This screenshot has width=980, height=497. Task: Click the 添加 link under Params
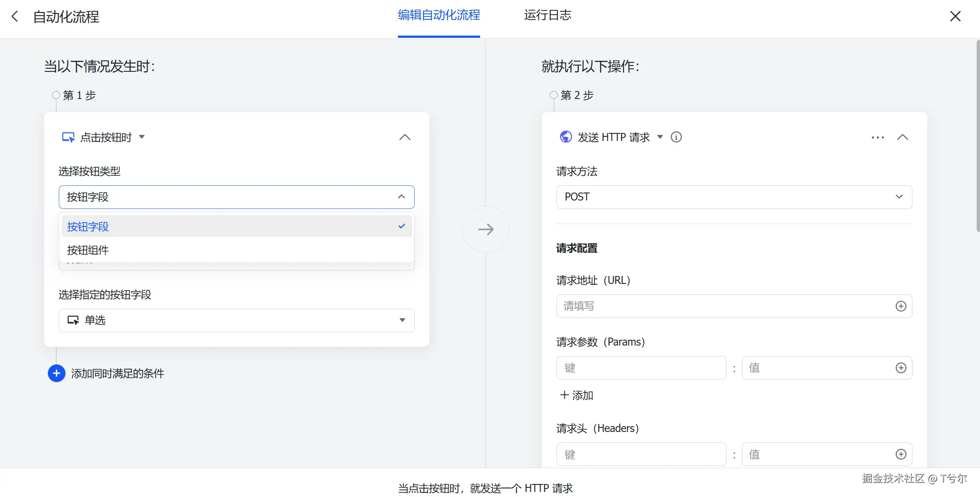click(x=577, y=396)
